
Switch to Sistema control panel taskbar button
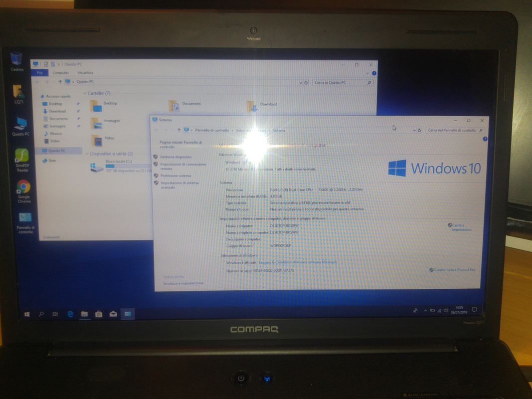(x=128, y=314)
